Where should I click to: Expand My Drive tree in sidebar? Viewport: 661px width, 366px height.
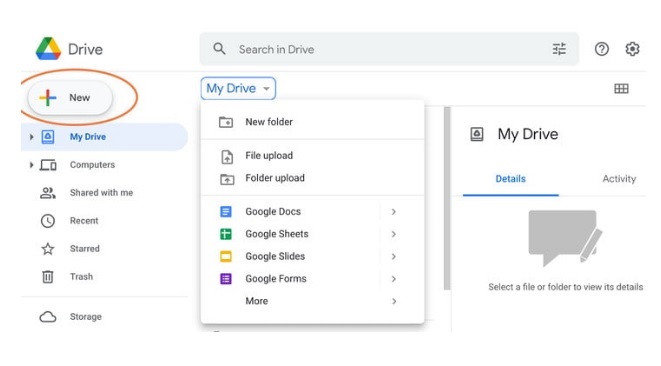click(x=31, y=137)
